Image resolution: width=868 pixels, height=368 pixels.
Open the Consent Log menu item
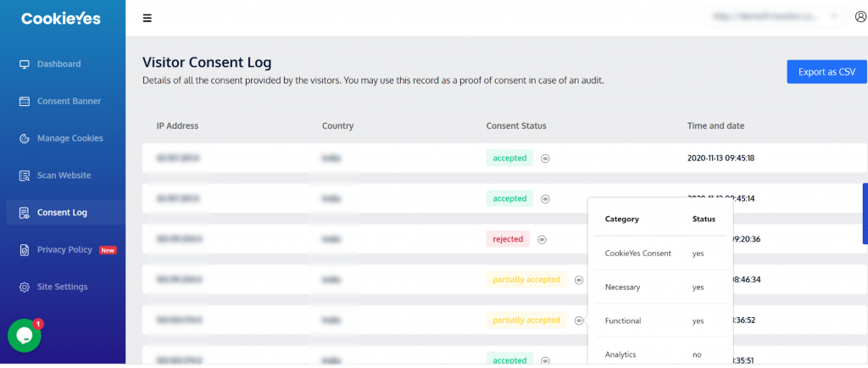pos(62,213)
